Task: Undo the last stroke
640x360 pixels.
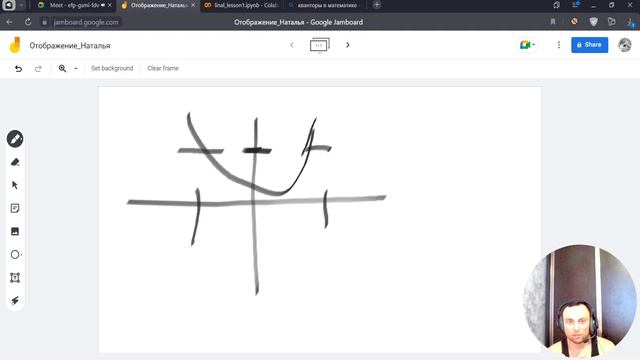Action: click(18, 69)
